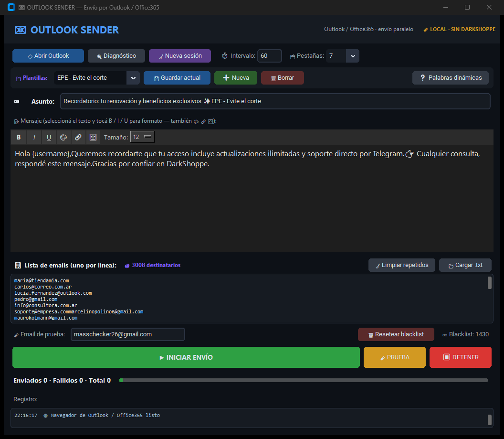The width and height of the screenshot is (504, 439).
Task: Click the Outlook Sender envelope logo
Action: tap(20, 30)
